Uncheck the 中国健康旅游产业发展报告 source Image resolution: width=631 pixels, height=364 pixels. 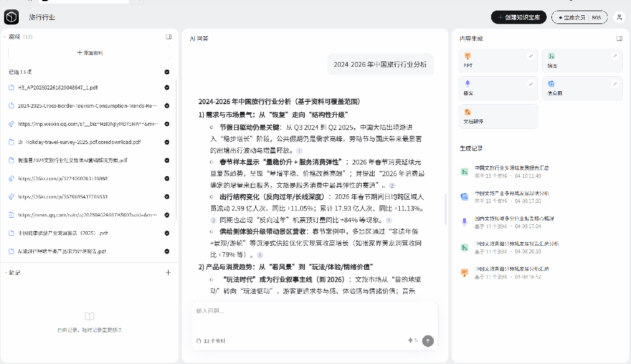pos(167,233)
